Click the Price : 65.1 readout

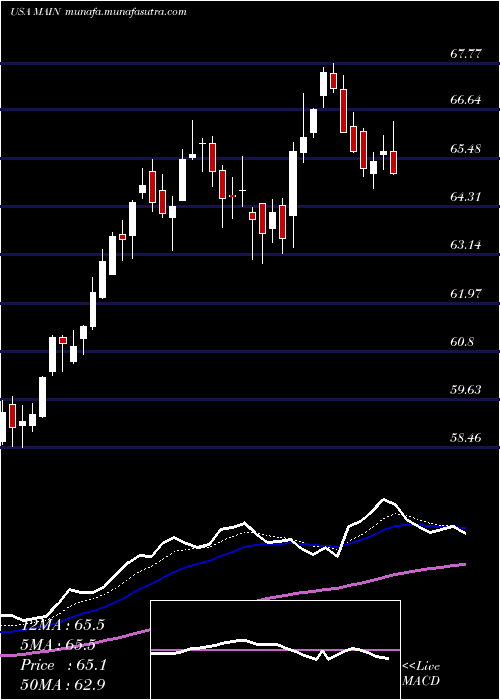point(62,665)
